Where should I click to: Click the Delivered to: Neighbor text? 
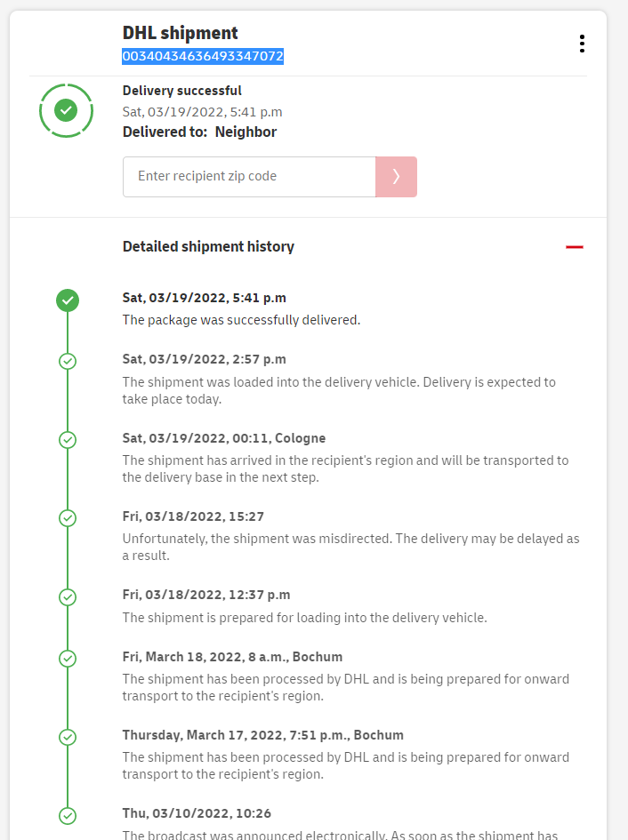click(199, 132)
